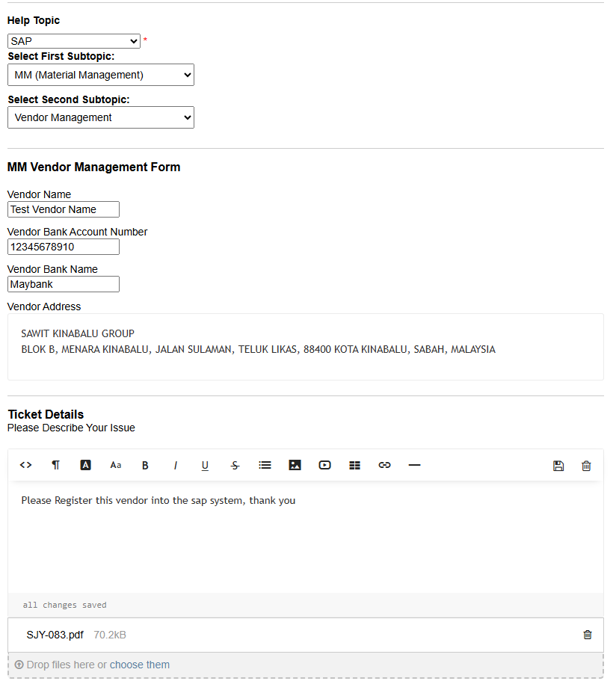The image size is (616, 687).
Task: Click the Vendor Name input field
Action: pyautogui.click(x=64, y=209)
